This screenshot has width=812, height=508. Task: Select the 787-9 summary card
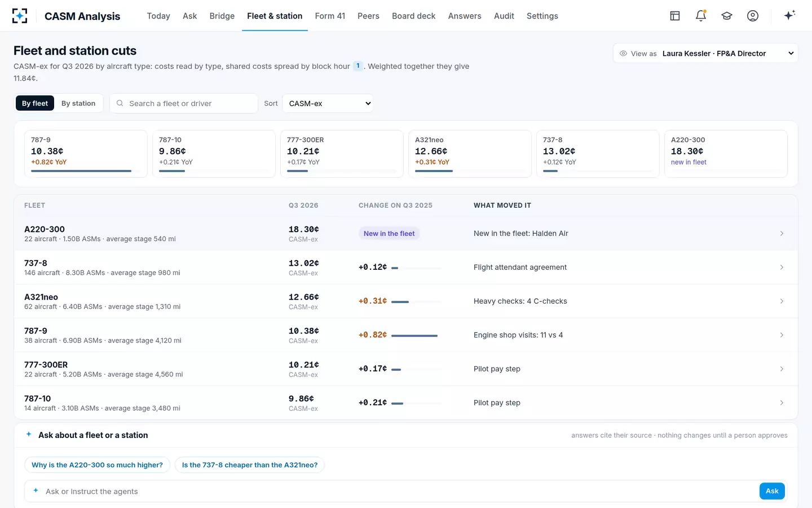pyautogui.click(x=86, y=154)
